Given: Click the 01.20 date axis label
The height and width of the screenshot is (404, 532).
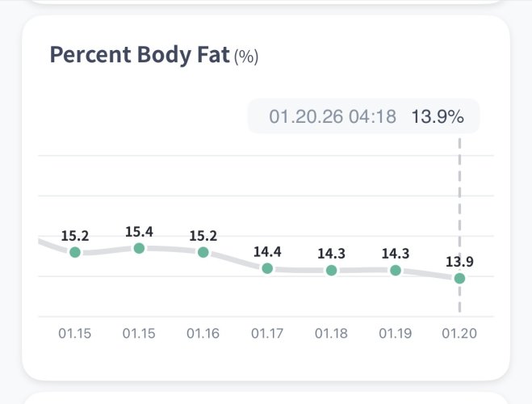Looking at the screenshot, I should (x=459, y=333).
